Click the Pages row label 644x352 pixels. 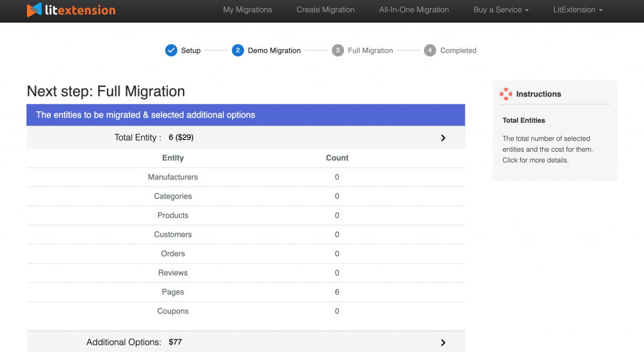(173, 292)
